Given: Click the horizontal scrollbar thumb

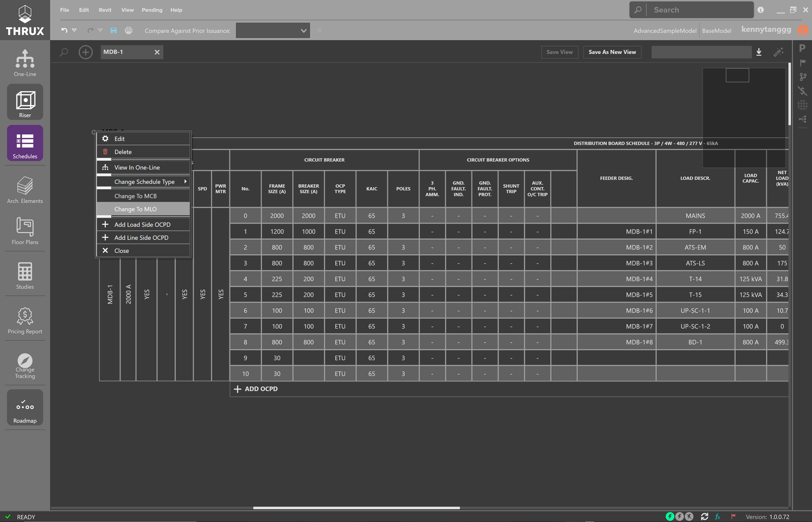Looking at the screenshot, I should (x=356, y=508).
